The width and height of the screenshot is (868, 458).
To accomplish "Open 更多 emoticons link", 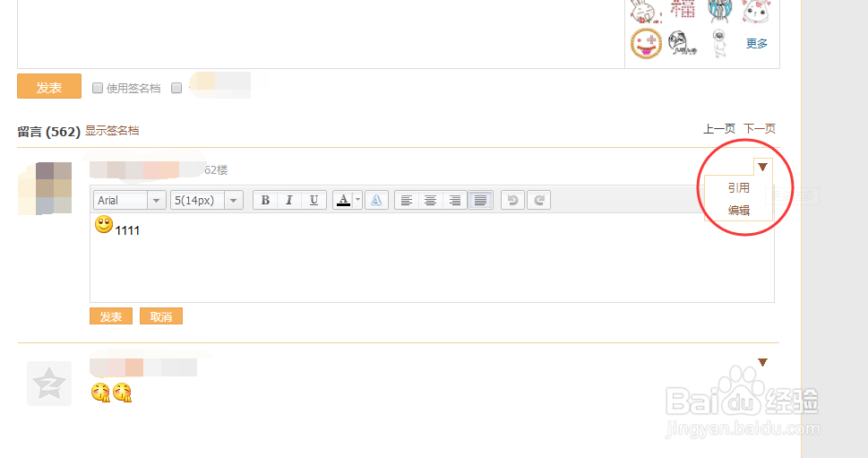I will pos(757,43).
